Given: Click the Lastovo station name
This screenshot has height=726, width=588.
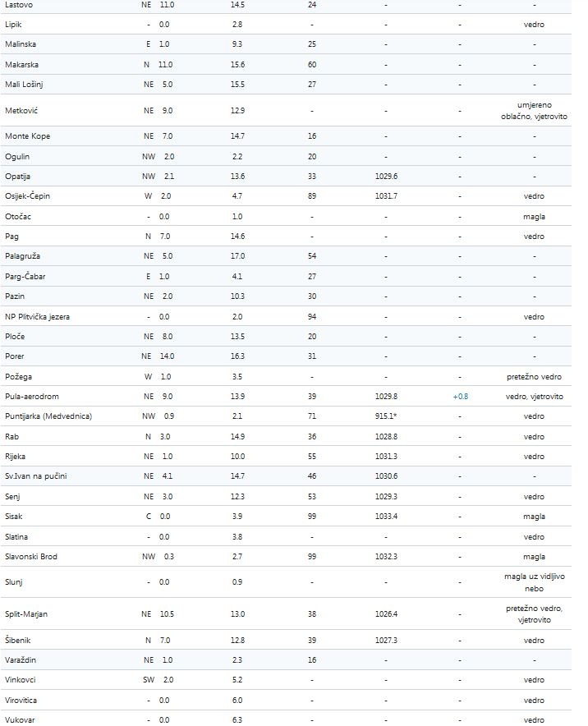Looking at the screenshot, I should coord(19,5).
